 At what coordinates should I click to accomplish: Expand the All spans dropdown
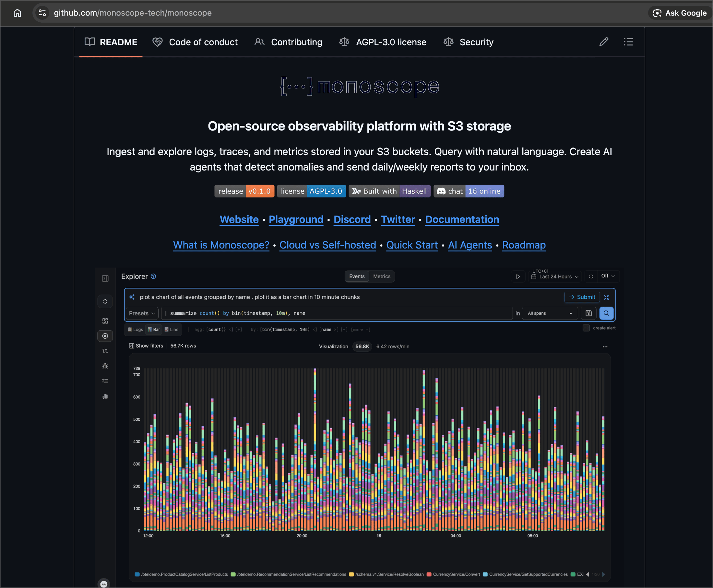(549, 313)
